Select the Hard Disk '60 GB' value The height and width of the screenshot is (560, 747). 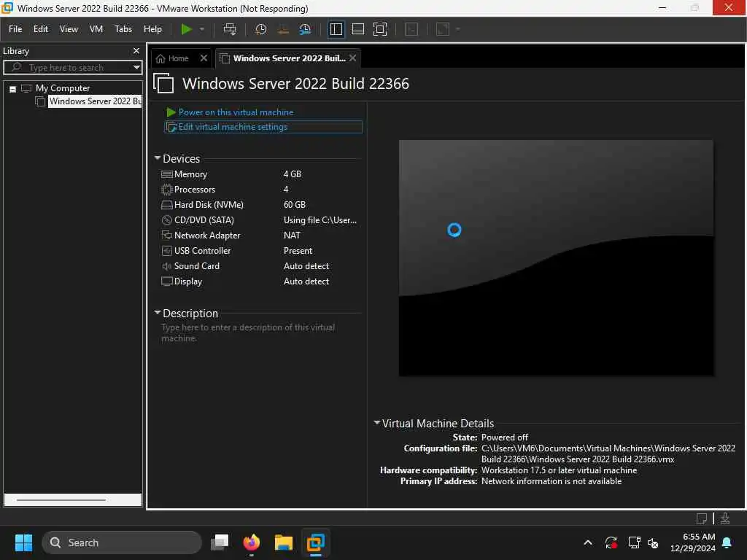coord(295,205)
